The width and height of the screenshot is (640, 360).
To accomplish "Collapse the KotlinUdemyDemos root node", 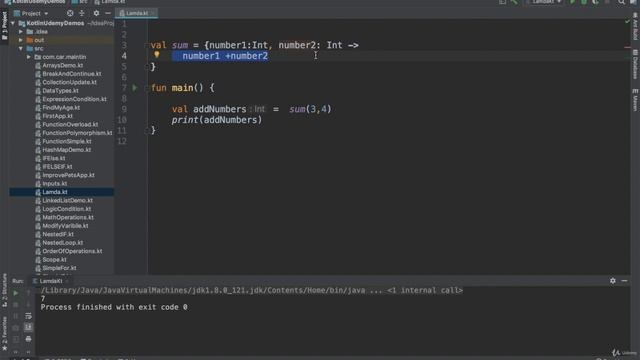I will pyautogui.click(x=13, y=23).
